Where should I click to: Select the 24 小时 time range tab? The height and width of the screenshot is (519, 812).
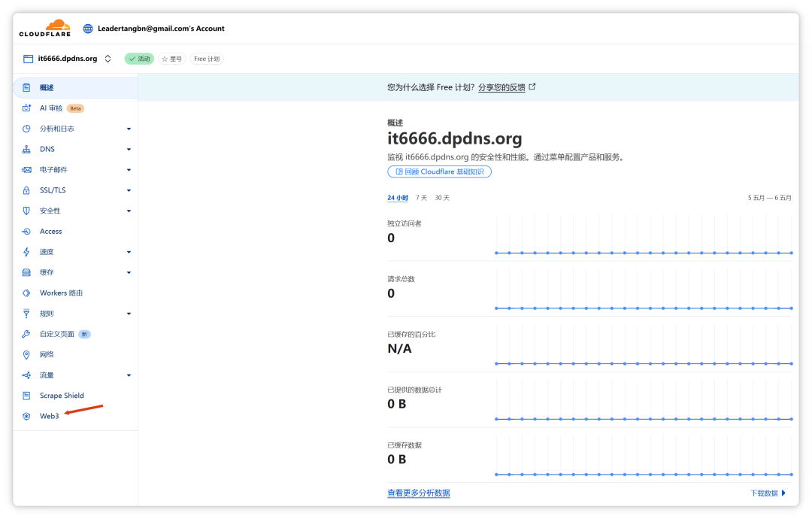(x=398, y=198)
